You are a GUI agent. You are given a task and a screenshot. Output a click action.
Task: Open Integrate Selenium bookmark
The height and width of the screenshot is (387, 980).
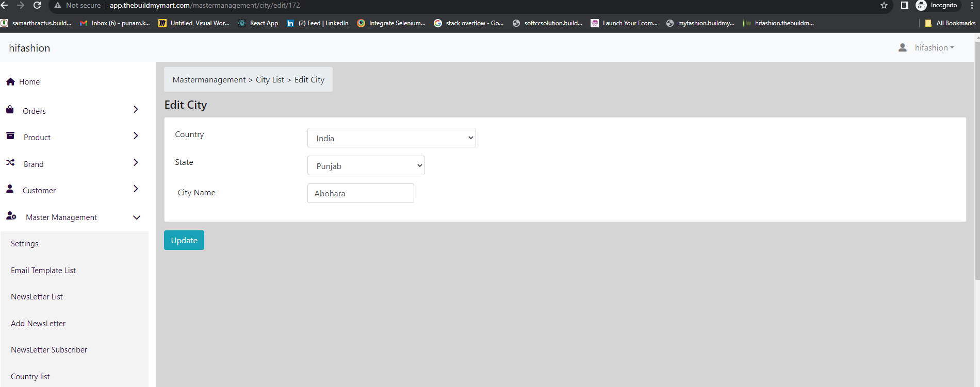(x=391, y=23)
